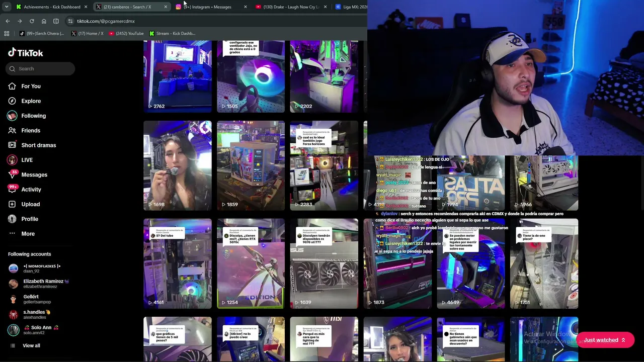Switch to Achievements - Kick Dashboard tab
Viewport: 644px width, 362px height.
(51, 7)
